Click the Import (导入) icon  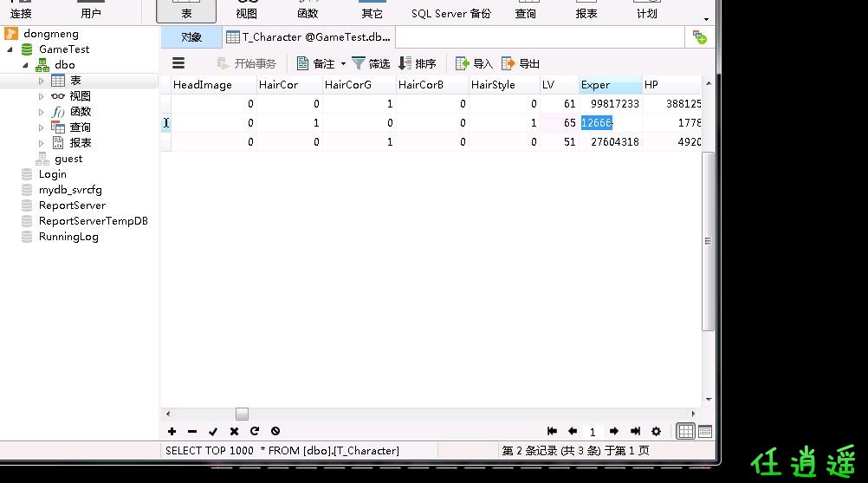(x=462, y=63)
